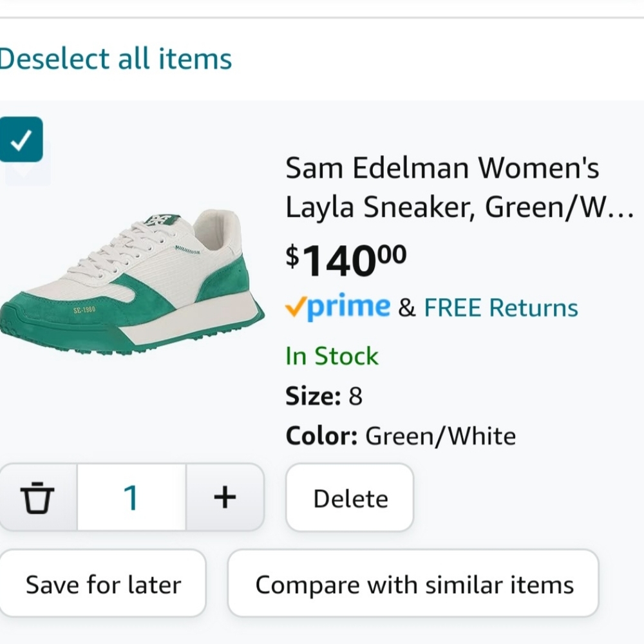This screenshot has height=644, width=644.
Task: Click the plus icon to increase quantity
Action: [x=225, y=497]
